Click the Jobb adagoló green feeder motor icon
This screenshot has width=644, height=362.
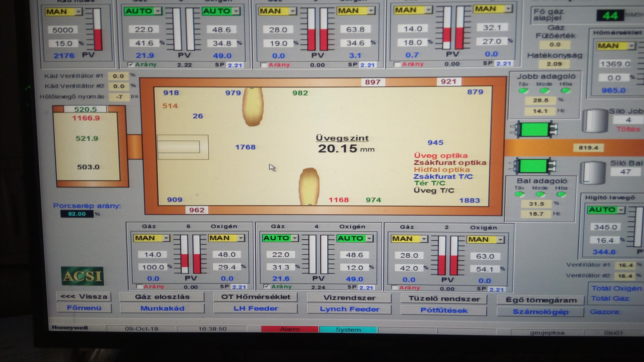(x=534, y=129)
